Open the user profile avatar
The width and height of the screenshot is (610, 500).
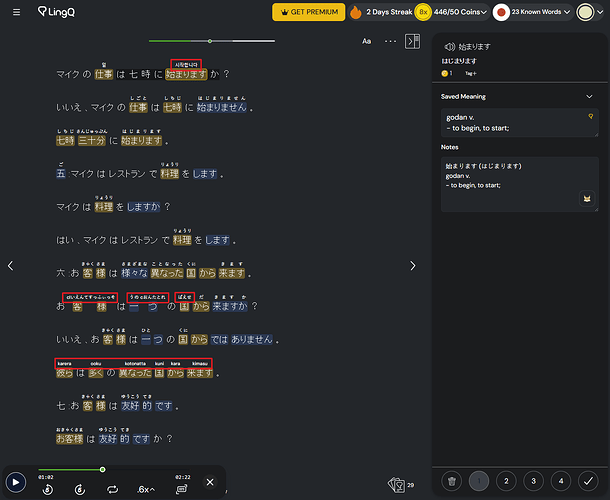(x=585, y=12)
